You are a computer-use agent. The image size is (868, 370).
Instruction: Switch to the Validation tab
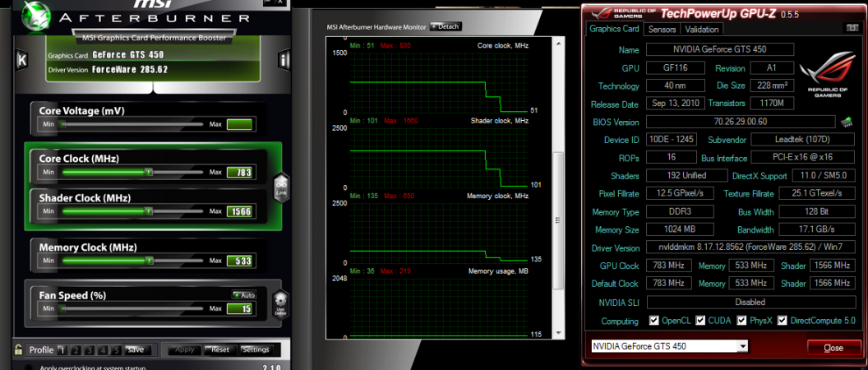coord(701,30)
